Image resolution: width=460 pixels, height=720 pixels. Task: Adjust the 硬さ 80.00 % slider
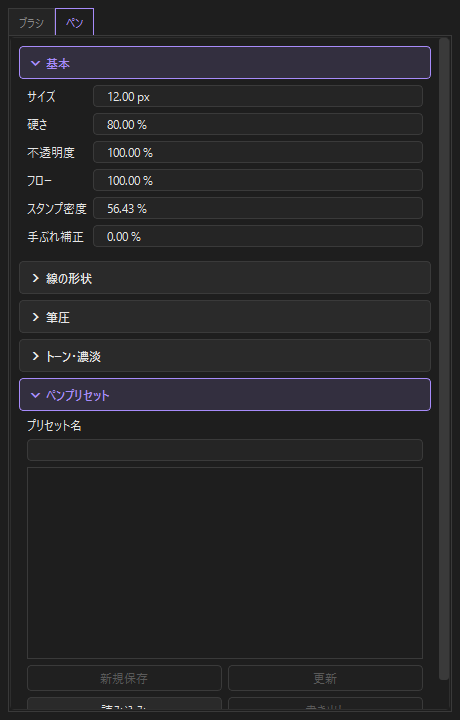tap(258, 124)
